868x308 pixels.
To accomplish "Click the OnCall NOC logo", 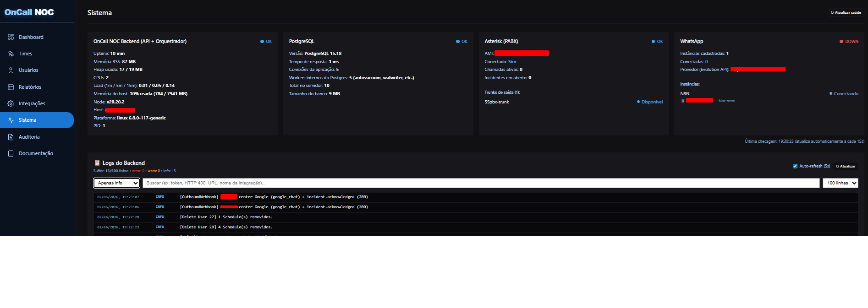I will coord(29,12).
